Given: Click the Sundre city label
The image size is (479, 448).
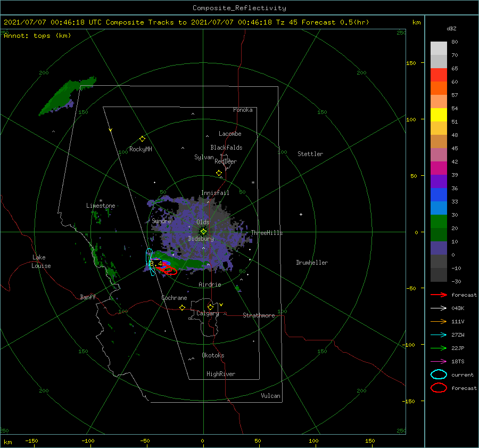Looking at the screenshot, I should (161, 221).
